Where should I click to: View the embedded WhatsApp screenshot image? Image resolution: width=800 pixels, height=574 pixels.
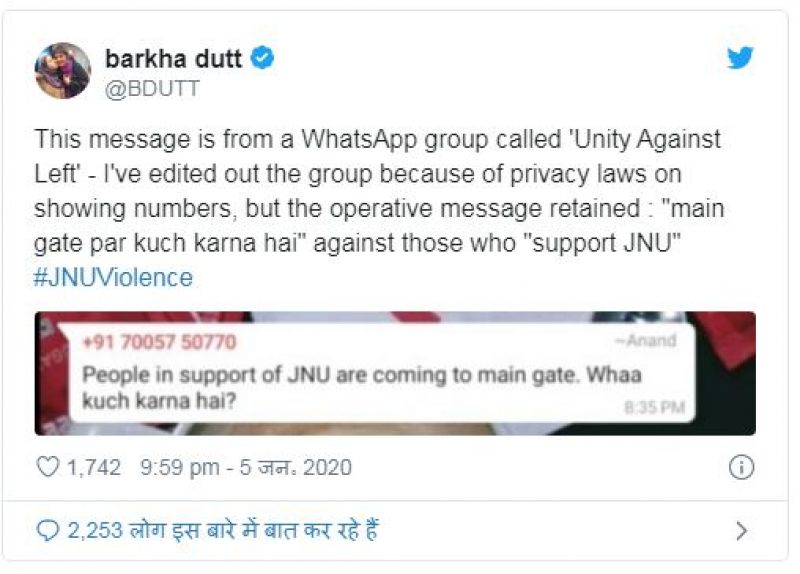[x=395, y=373]
